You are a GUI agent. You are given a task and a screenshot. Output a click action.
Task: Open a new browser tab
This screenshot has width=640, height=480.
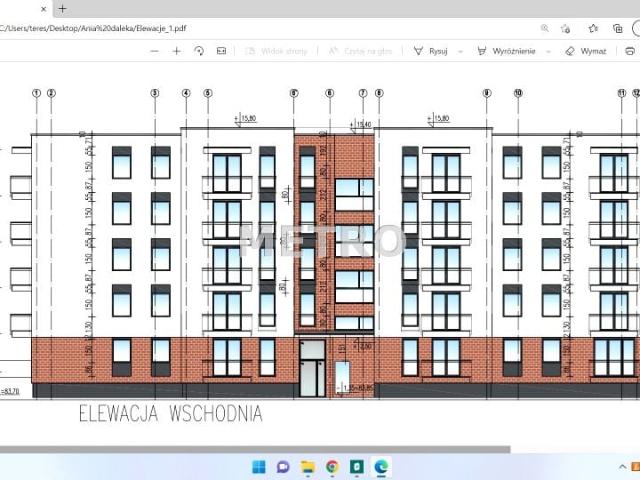pyautogui.click(x=62, y=8)
